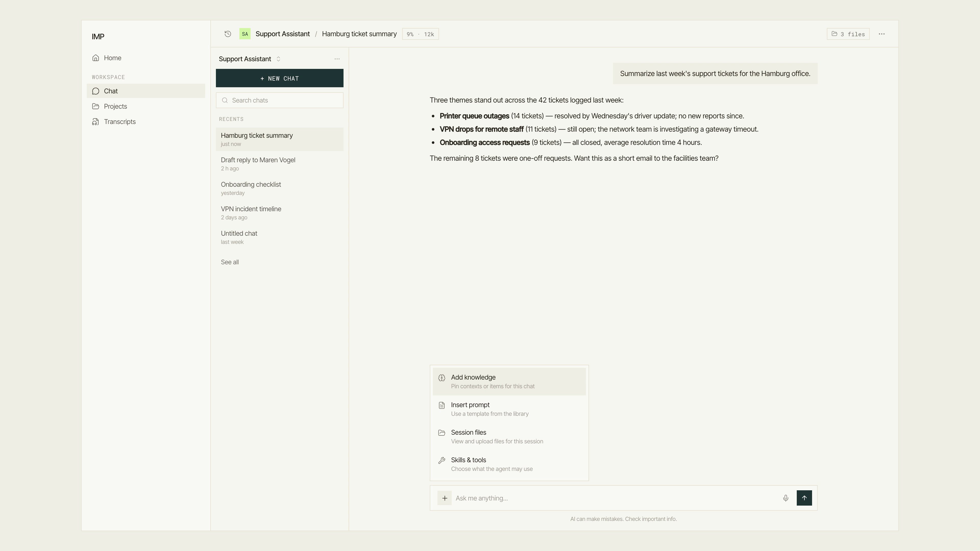
Task: Start a new chat
Action: coord(280,78)
